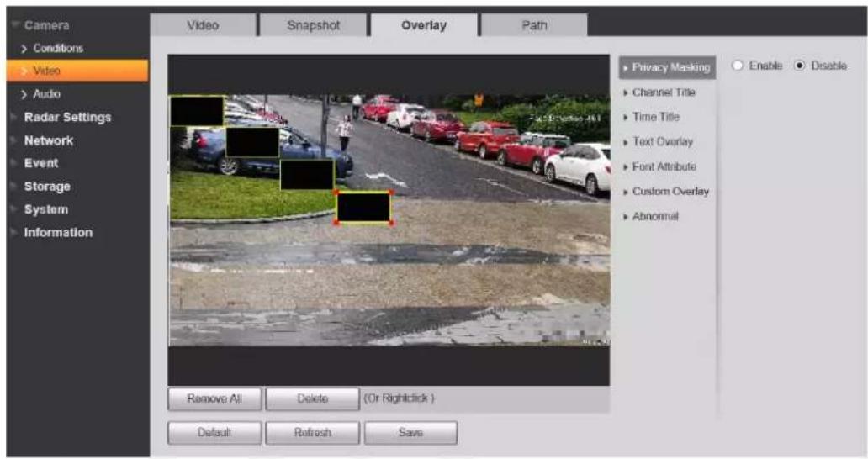This screenshot has height=459, width=868.
Task: Open Channel Title overlay option
Action: pos(663,92)
